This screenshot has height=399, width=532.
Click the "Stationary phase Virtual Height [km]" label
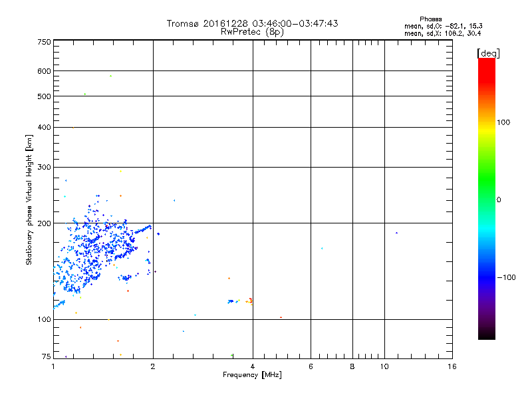click(29, 200)
